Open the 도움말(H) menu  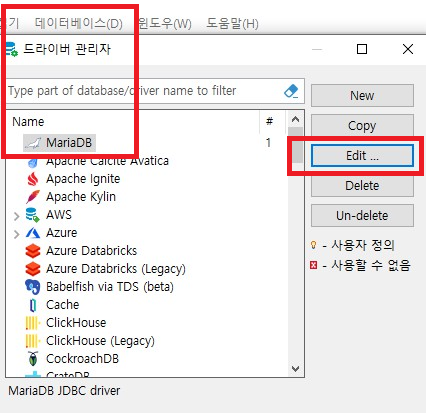pos(232,23)
